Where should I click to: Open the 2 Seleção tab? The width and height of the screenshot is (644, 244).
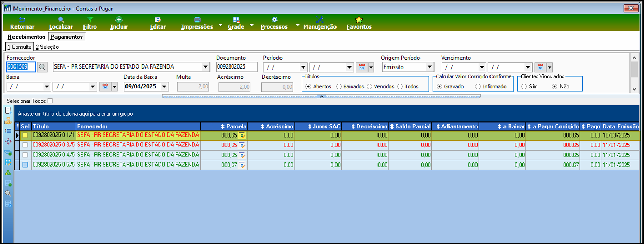(x=47, y=47)
